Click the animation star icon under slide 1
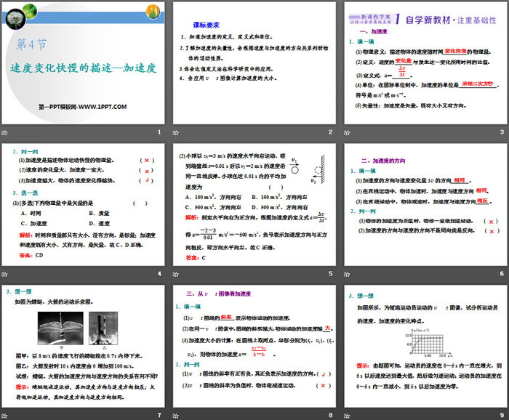This screenshot has width=509, height=420. point(6,132)
